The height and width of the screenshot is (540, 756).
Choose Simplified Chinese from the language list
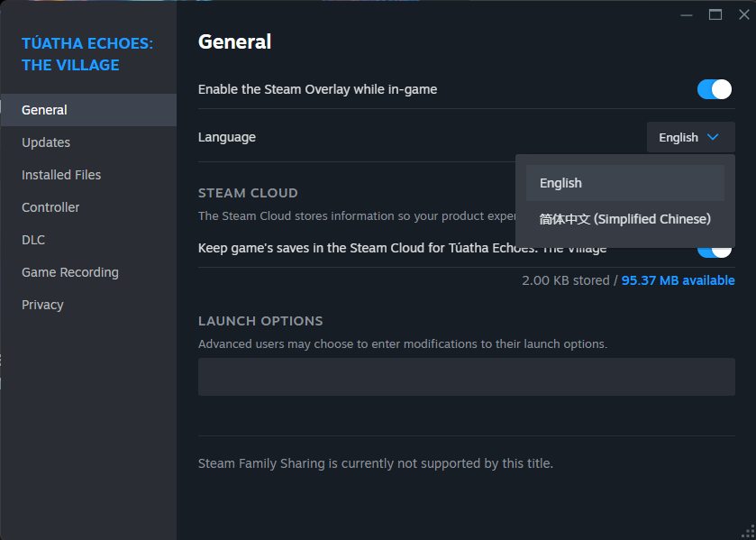point(624,219)
